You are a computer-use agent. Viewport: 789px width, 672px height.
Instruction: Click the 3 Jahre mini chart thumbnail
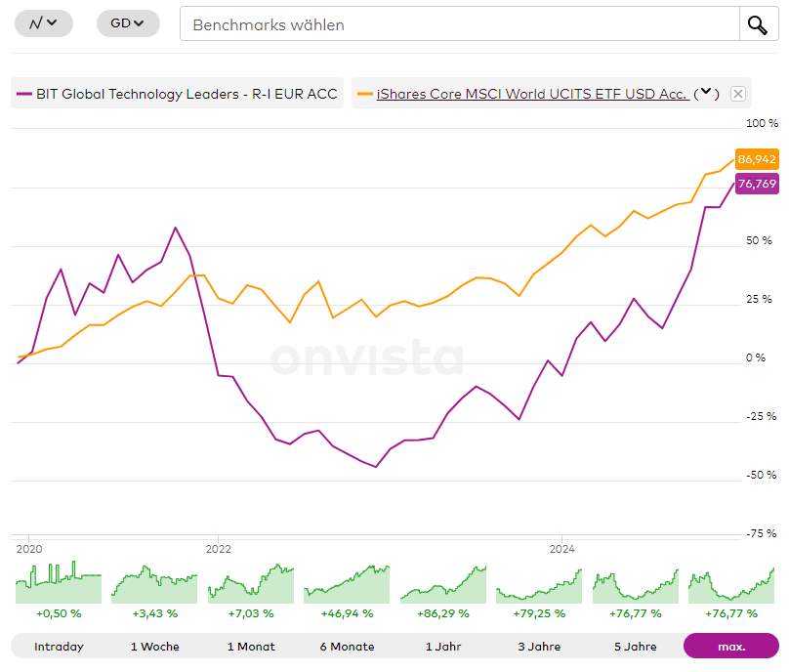(539, 586)
